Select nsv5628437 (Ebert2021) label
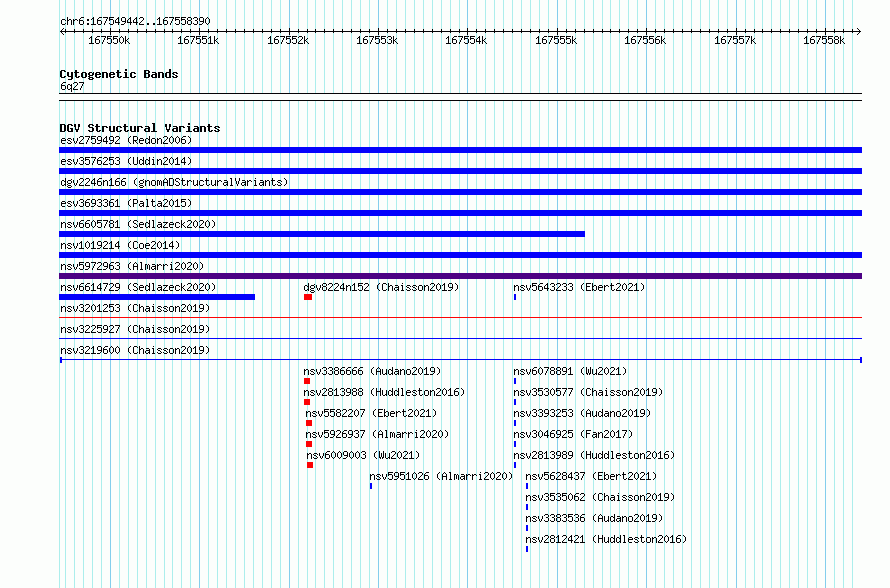The width and height of the screenshot is (890, 588). 591,476
